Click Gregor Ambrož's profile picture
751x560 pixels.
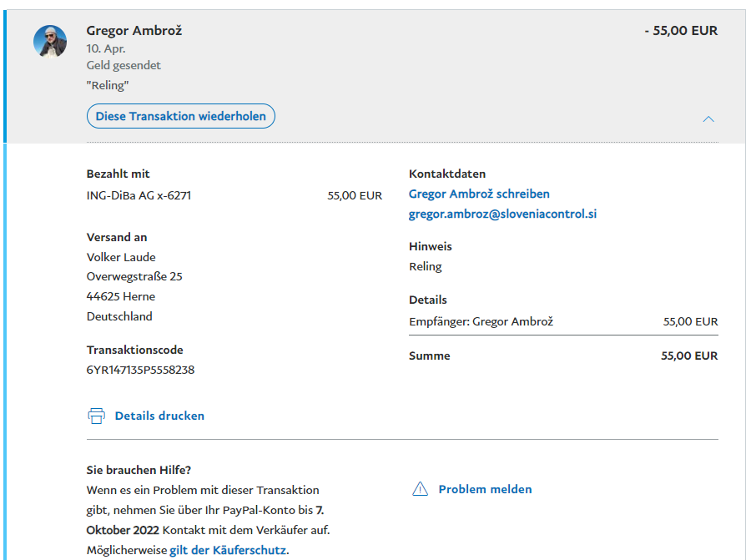[x=50, y=41]
